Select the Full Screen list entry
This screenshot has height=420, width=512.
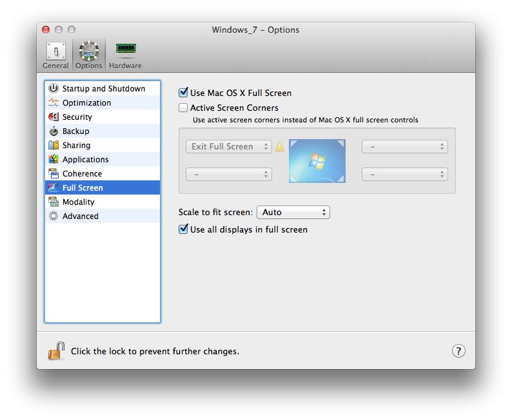click(x=103, y=188)
